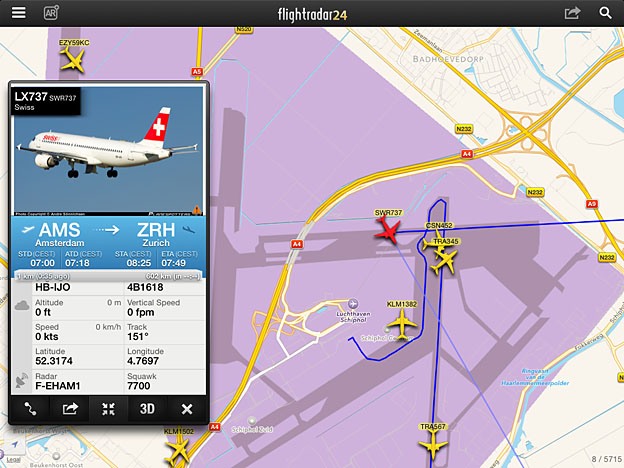
Task: Select the KLM1382 aircraft on map
Action: [x=402, y=324]
